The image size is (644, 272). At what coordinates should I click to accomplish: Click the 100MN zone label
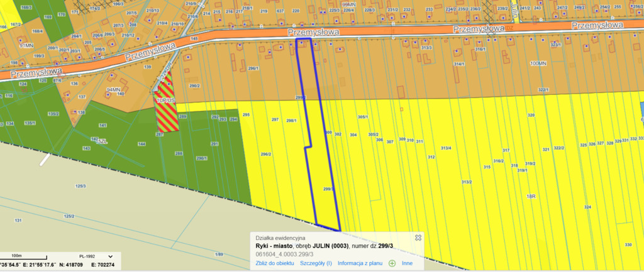tap(538, 63)
